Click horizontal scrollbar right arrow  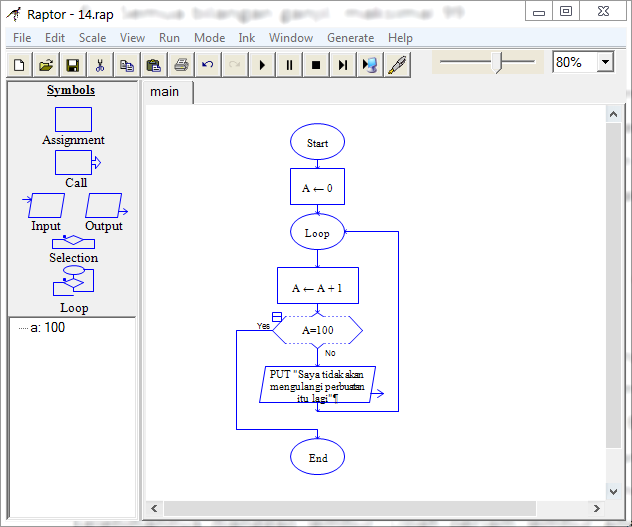pyautogui.click(x=597, y=508)
